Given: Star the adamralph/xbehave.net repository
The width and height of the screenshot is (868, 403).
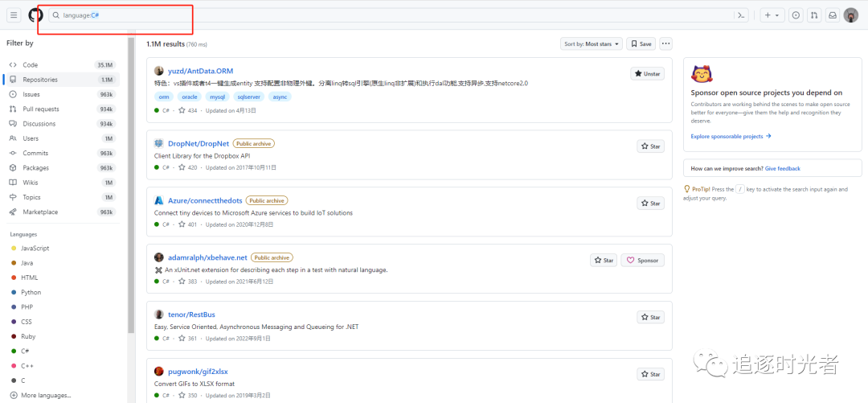Looking at the screenshot, I should point(604,260).
